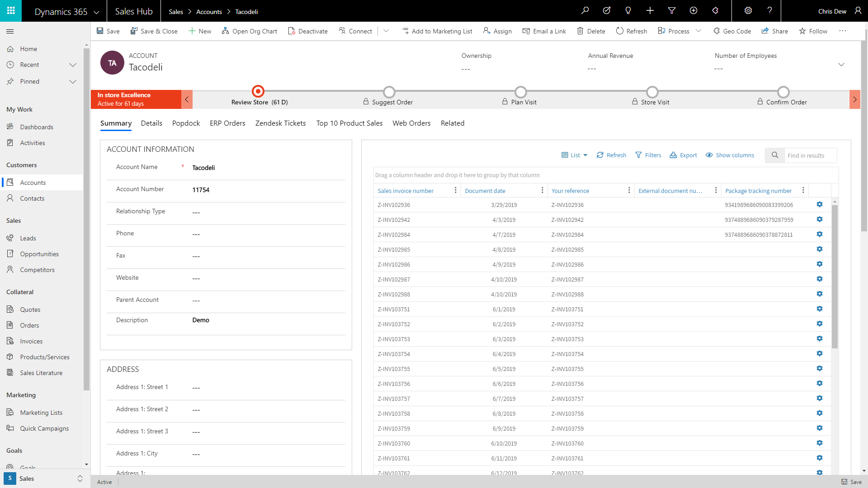Switch to the Zendesk Tickets tab

(x=280, y=123)
